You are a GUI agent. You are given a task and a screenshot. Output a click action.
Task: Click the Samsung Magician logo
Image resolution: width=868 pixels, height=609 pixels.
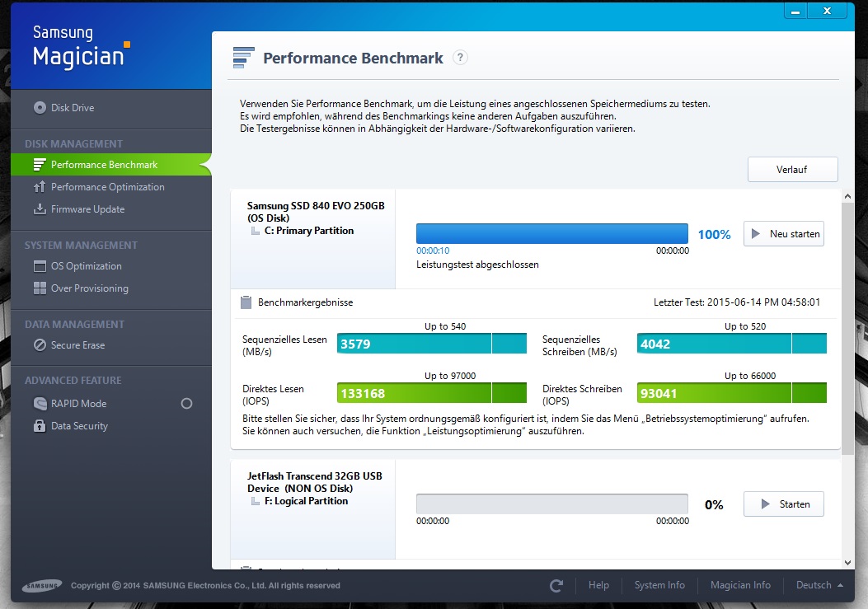click(x=81, y=47)
